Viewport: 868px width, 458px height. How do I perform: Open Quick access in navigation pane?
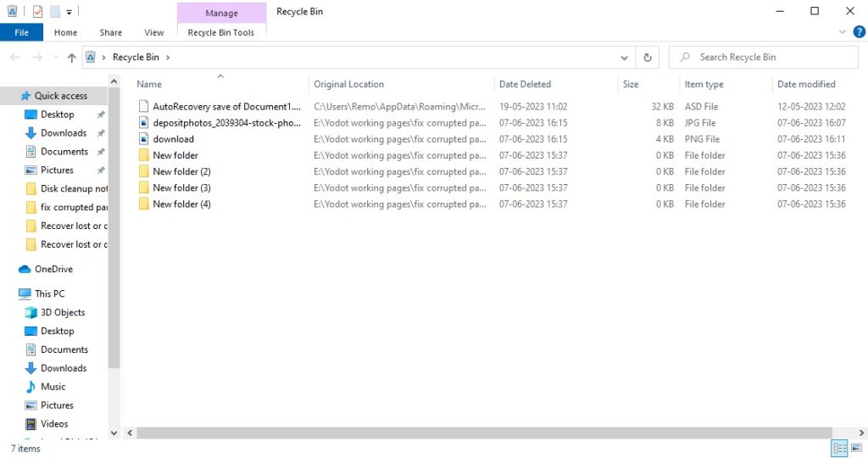[61, 96]
